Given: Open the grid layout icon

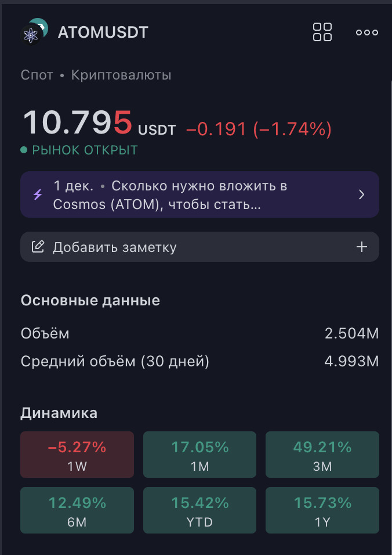Looking at the screenshot, I should coord(322,32).
